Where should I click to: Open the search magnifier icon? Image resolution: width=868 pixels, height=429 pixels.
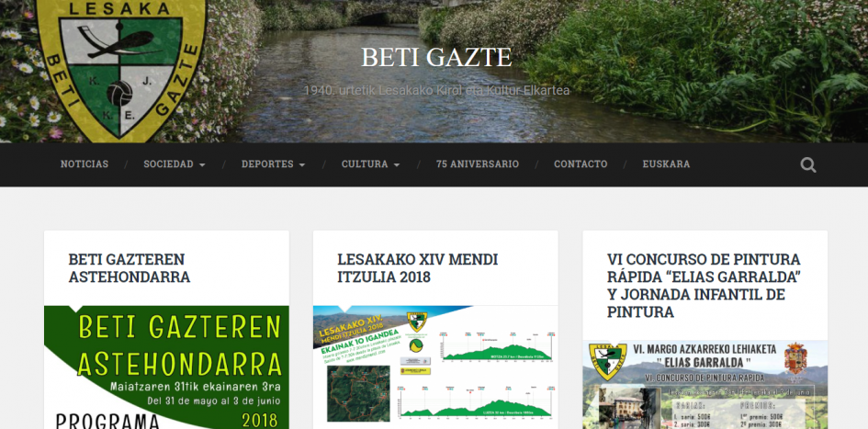click(x=807, y=164)
